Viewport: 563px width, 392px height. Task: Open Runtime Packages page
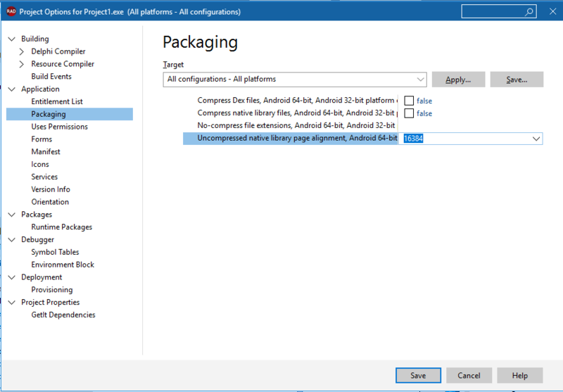pos(61,227)
